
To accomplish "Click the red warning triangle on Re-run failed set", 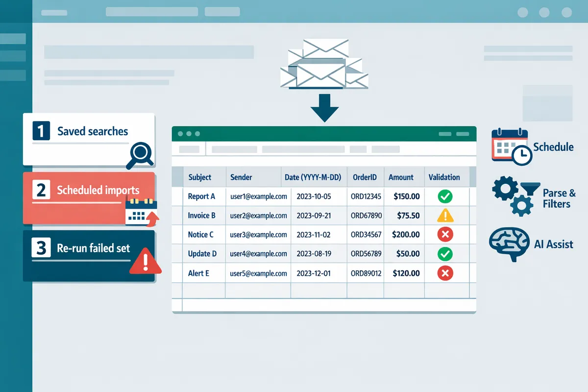I will pos(146,261).
